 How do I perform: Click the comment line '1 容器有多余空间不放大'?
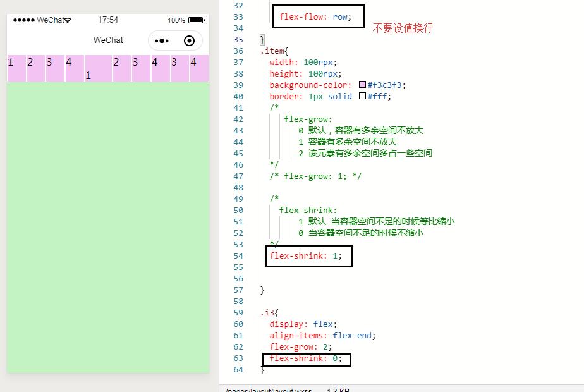(348, 142)
